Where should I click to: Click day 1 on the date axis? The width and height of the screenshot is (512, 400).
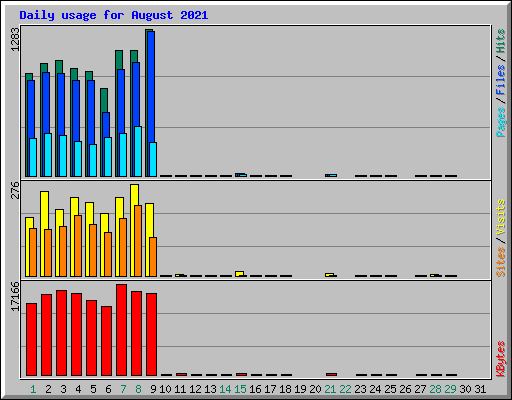33,389
